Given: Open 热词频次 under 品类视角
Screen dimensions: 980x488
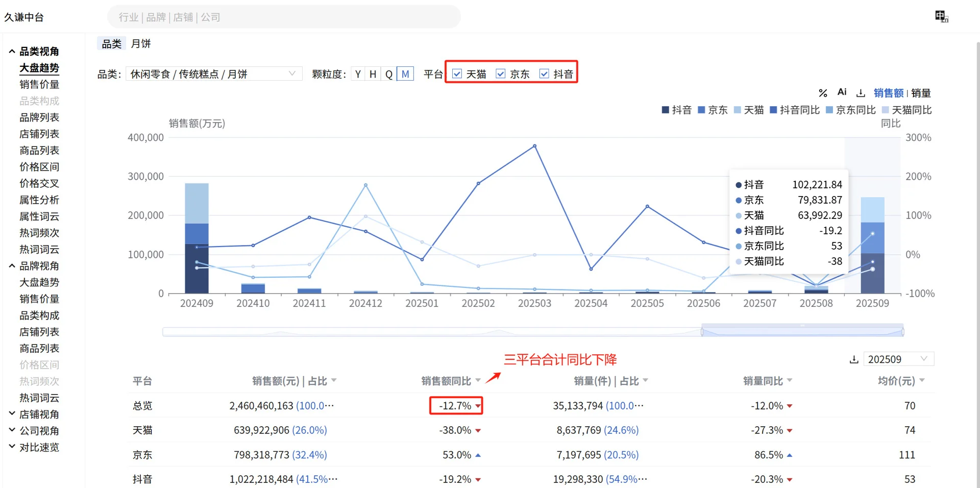Looking at the screenshot, I should coord(39,233).
